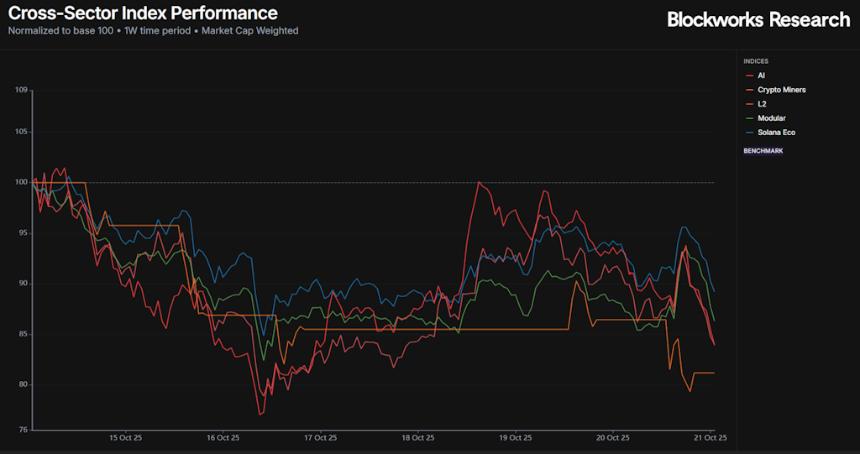Expand the BENCHMARK section in legend
860x454 pixels.
coord(763,150)
